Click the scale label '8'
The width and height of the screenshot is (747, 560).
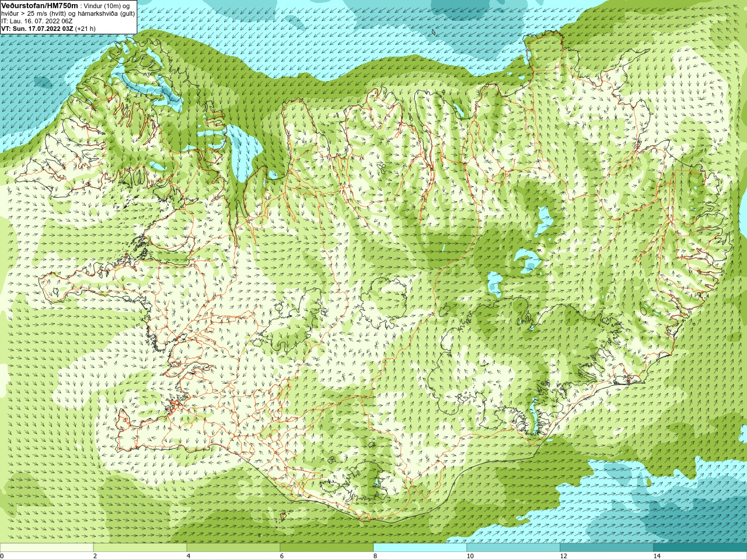tap(375, 556)
